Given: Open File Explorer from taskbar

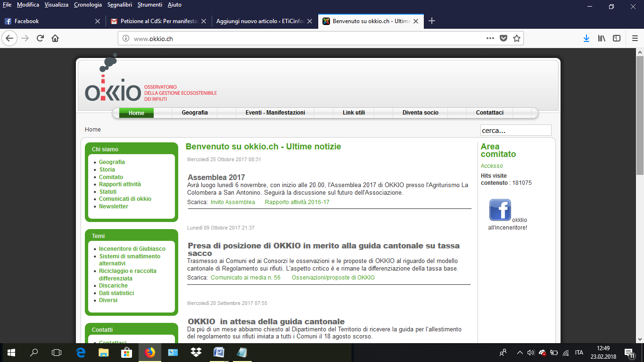Looking at the screenshot, I should point(103,352).
